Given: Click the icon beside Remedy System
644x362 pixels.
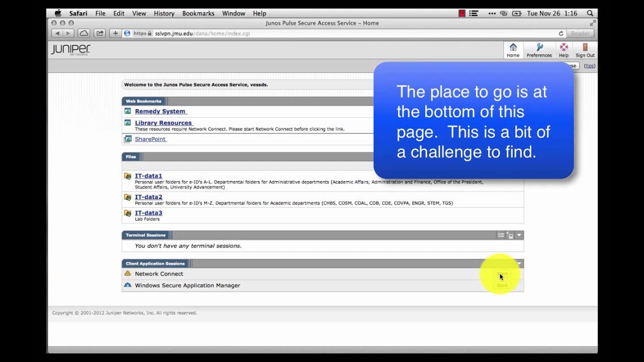Looking at the screenshot, I should pos(128,111).
